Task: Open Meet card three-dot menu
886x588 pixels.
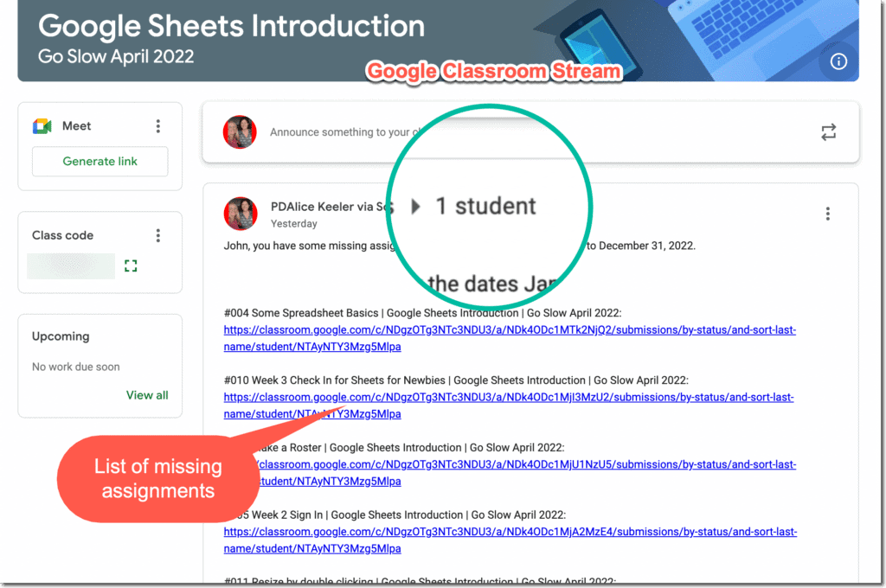Action: [158, 126]
